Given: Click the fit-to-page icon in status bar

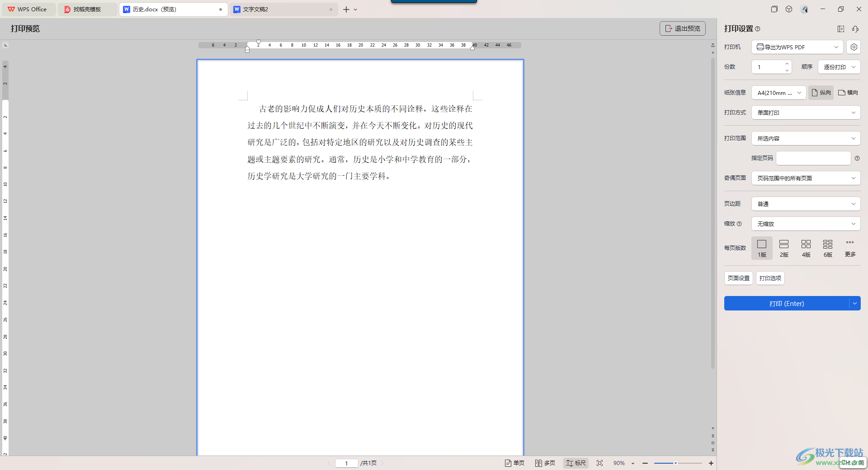Looking at the screenshot, I should coord(600,463).
